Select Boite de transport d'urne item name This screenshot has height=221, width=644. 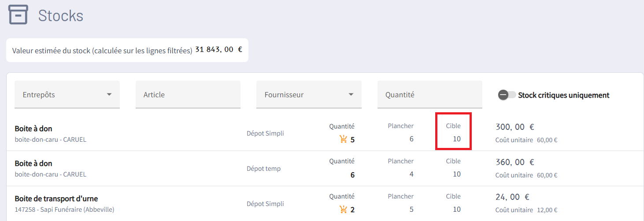(x=56, y=199)
